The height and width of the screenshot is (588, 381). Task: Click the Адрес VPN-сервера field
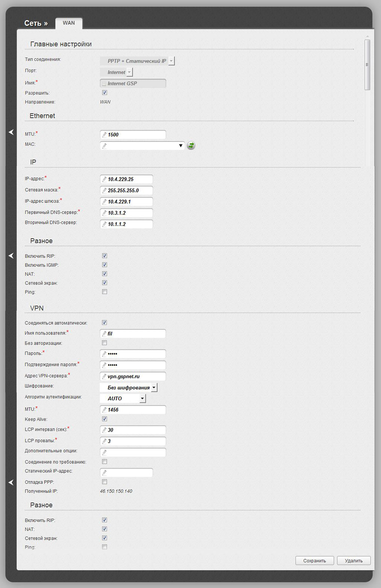[133, 376]
